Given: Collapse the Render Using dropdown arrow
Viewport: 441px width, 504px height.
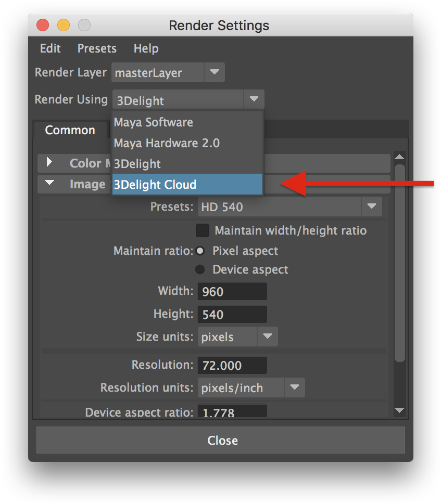Looking at the screenshot, I should point(254,99).
